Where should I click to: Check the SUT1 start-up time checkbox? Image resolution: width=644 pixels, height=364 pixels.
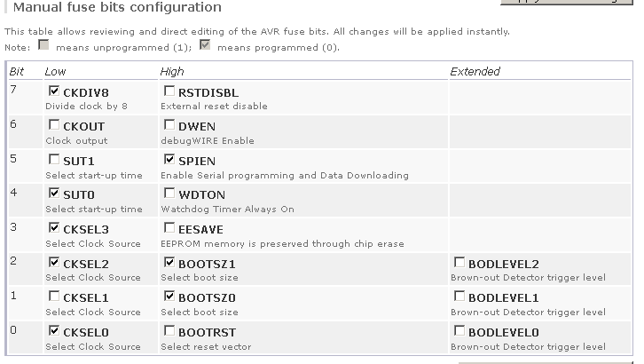click(x=55, y=160)
